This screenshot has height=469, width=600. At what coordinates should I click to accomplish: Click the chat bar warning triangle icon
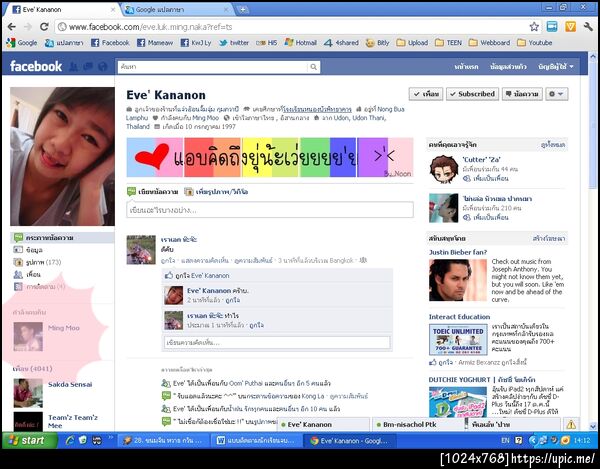point(571,424)
